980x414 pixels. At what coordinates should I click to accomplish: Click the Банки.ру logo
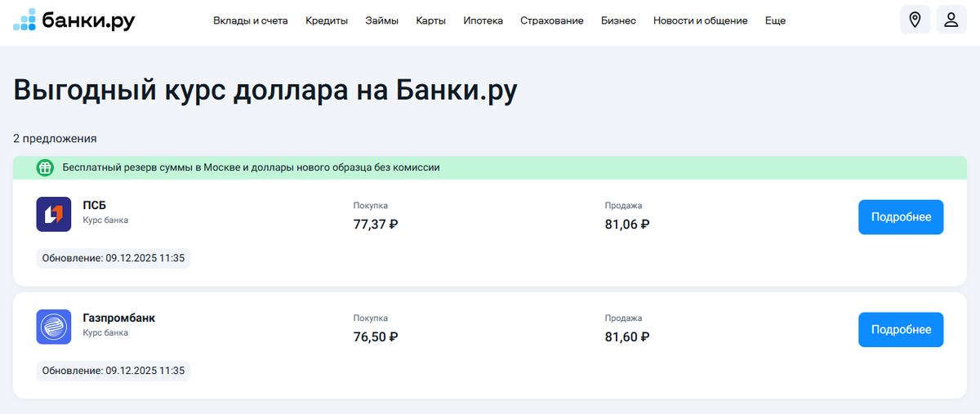click(x=74, y=20)
